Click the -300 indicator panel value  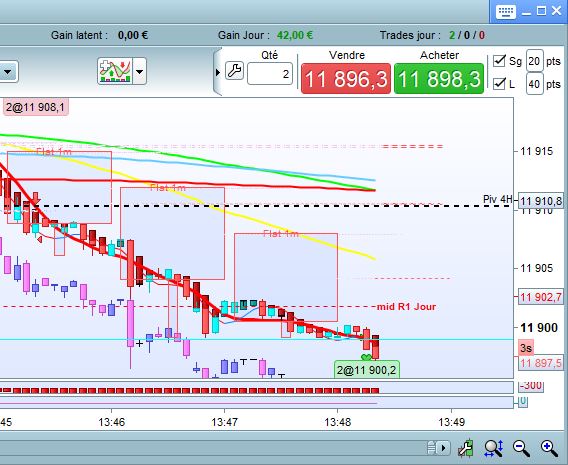point(531,385)
